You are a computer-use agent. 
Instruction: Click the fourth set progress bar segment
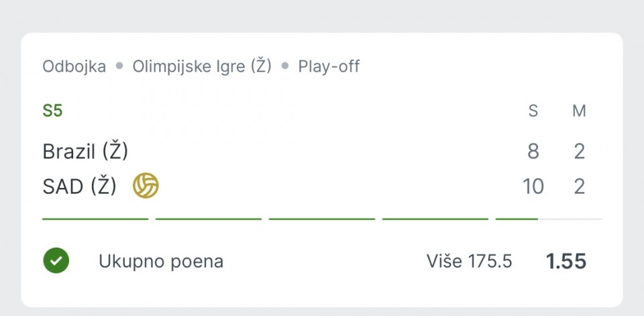click(x=435, y=219)
